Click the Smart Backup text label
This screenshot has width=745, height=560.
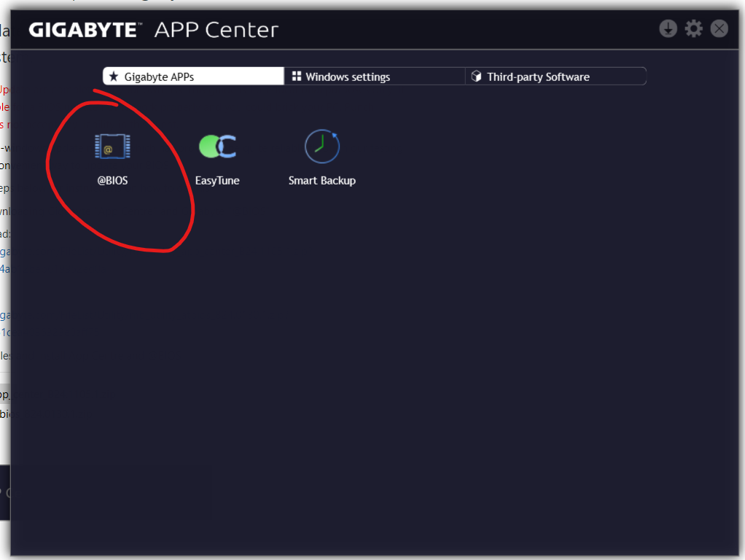tap(321, 180)
